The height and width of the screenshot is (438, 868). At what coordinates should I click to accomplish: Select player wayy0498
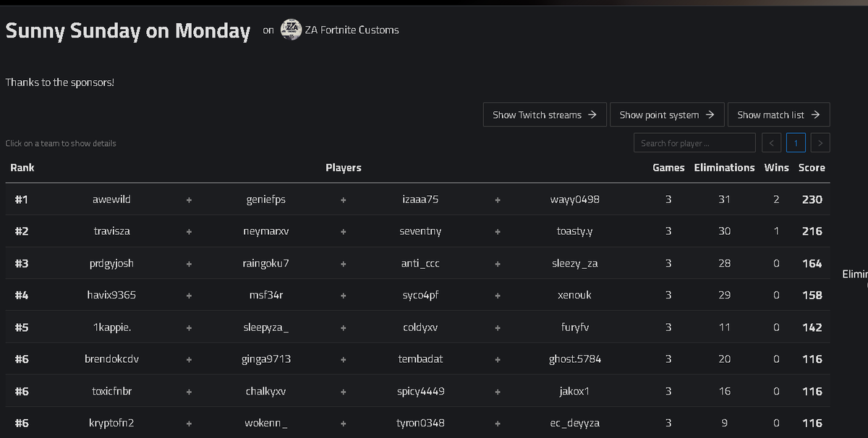click(575, 199)
